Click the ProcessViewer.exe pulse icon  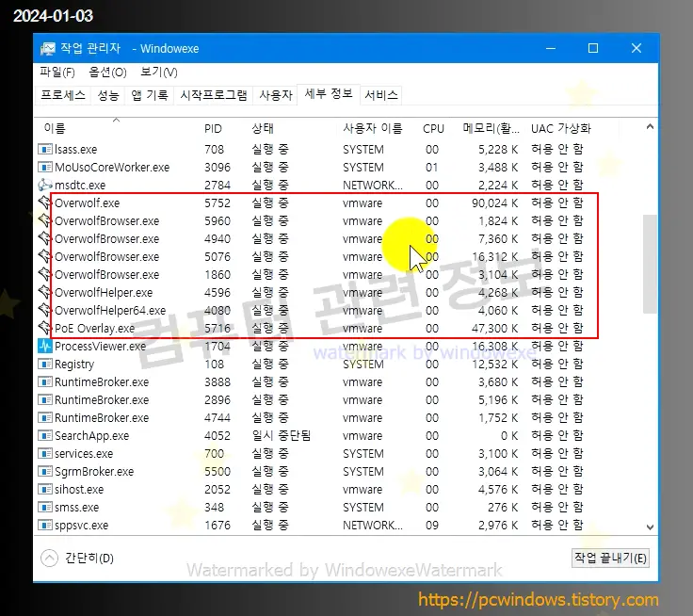pos(45,346)
